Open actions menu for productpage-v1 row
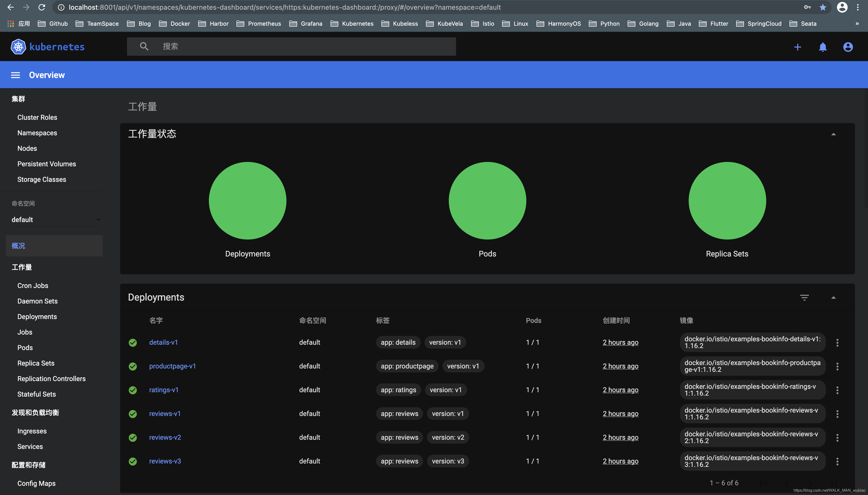The width and height of the screenshot is (868, 495). 837,366
